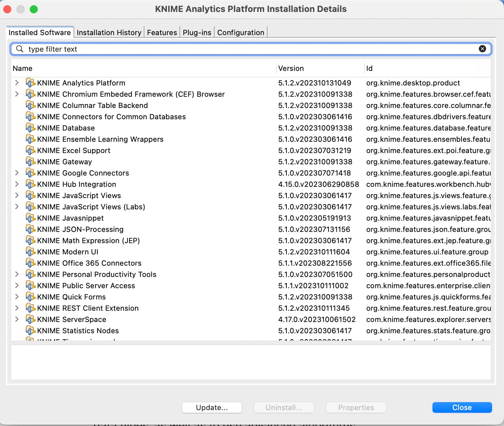504x426 pixels.
Task: Click the KNIME Excel Support icon
Action: 30,150
